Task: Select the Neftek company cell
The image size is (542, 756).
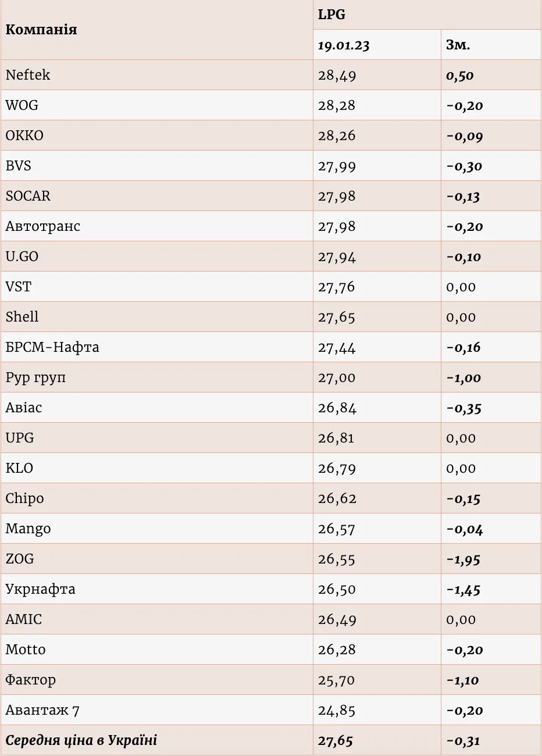Action: click(28, 75)
